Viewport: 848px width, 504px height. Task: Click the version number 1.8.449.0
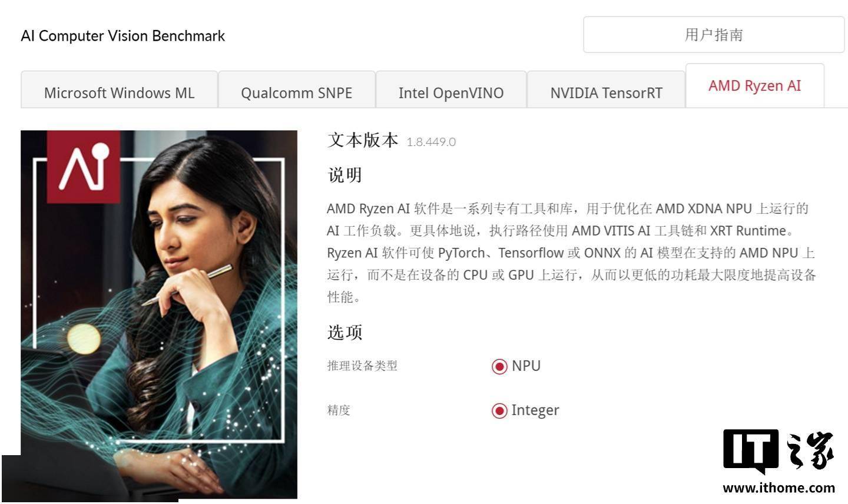click(x=431, y=142)
